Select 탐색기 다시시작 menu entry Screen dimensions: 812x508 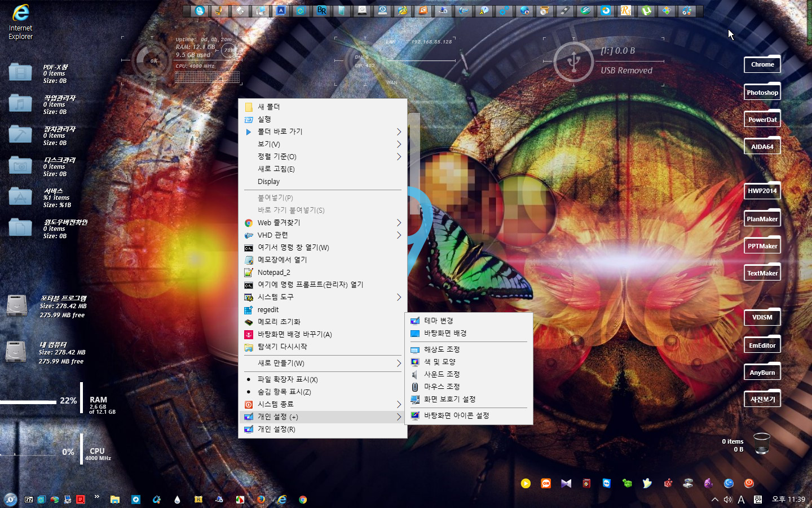pos(323,347)
